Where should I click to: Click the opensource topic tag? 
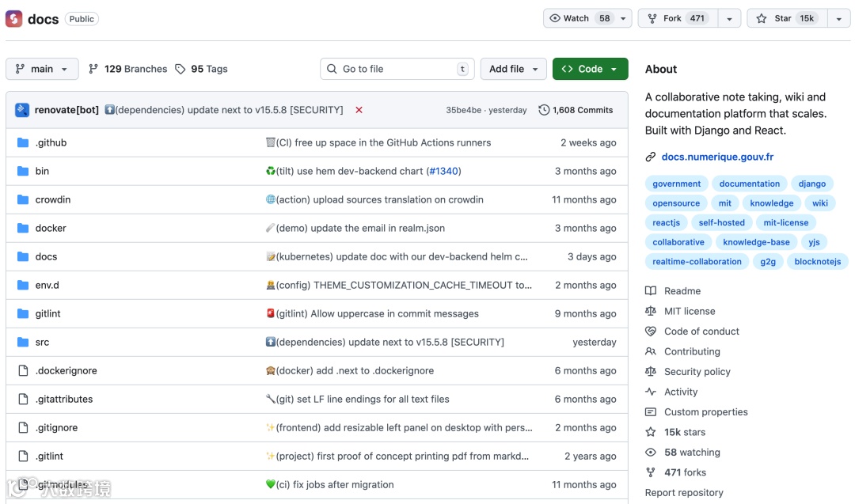pos(675,203)
